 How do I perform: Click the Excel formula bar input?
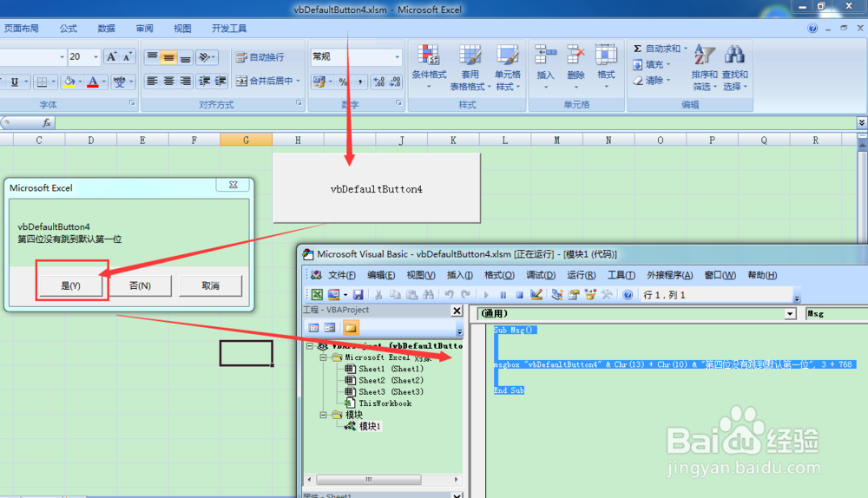pyautogui.click(x=454, y=122)
